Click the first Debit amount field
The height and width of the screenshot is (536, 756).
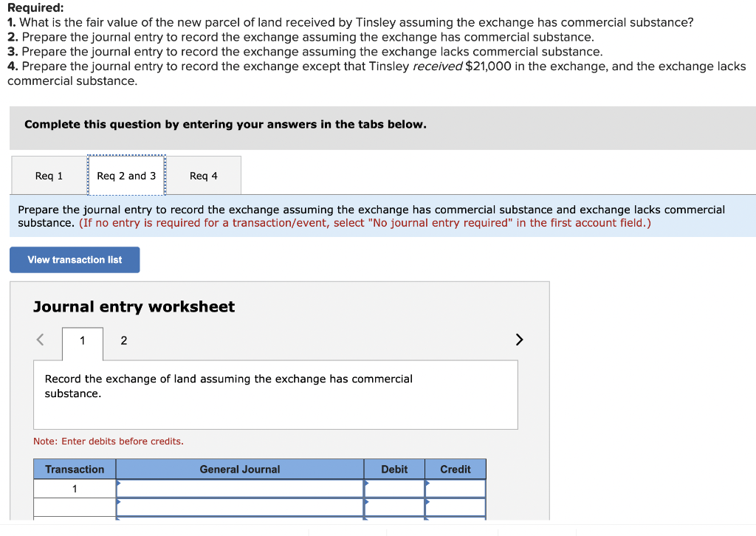pyautogui.click(x=394, y=488)
